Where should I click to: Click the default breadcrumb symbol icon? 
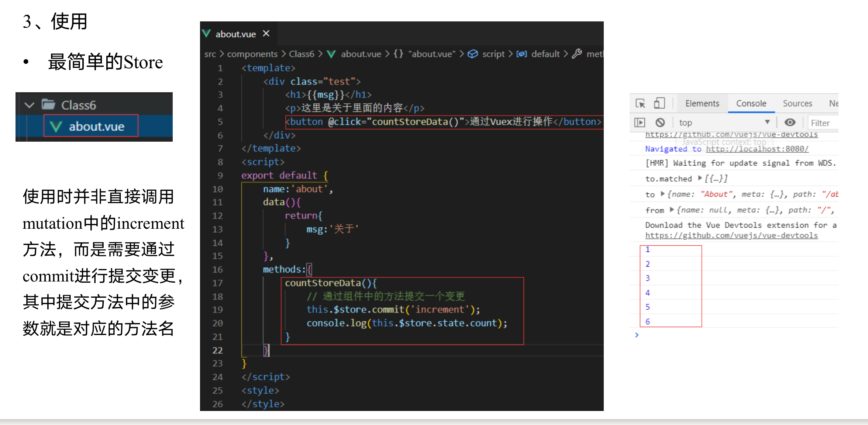(521, 54)
